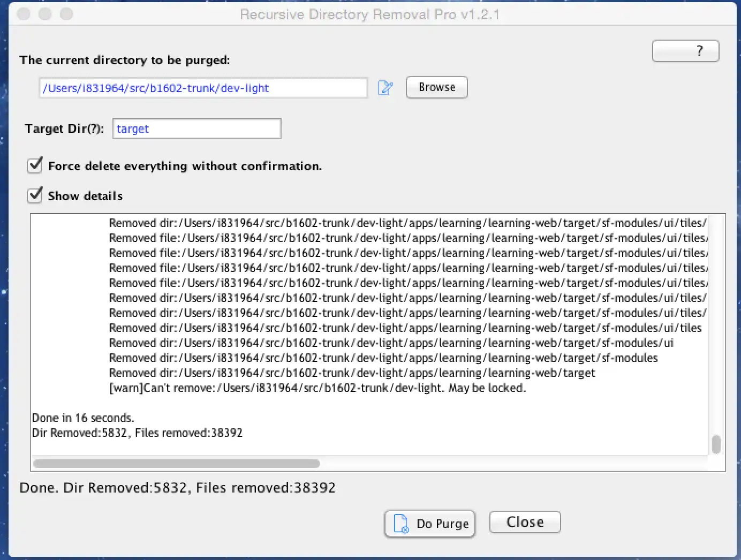Viewport: 741px width, 560px height.
Task: Click the log line "Dir Removed:5832, Files removed:38392"
Action: click(x=138, y=433)
